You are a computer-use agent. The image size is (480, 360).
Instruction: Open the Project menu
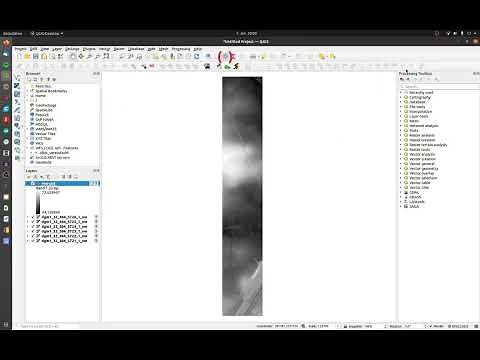coord(20,49)
